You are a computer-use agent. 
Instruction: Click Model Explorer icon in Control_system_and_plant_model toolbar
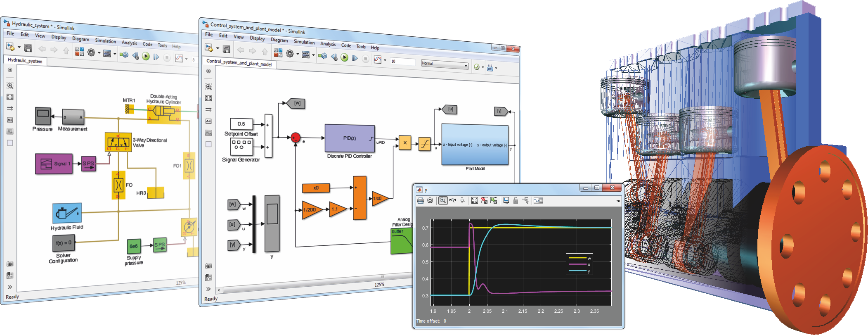pos(306,55)
